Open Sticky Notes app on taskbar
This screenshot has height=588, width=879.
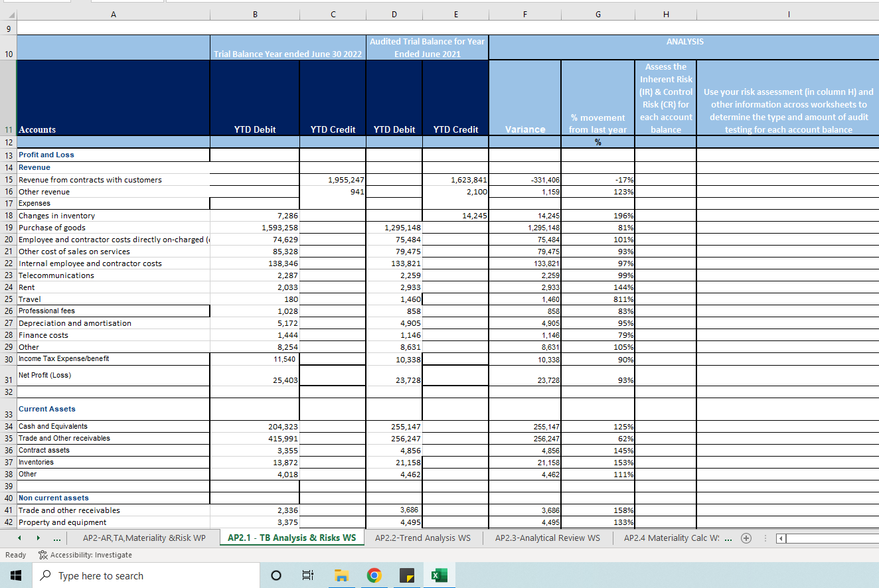pyautogui.click(x=406, y=575)
